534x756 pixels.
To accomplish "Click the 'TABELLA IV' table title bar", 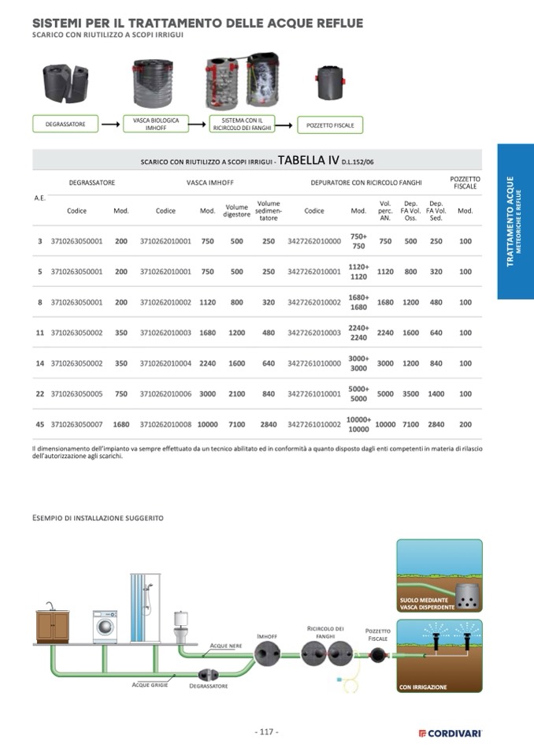I will [257, 160].
